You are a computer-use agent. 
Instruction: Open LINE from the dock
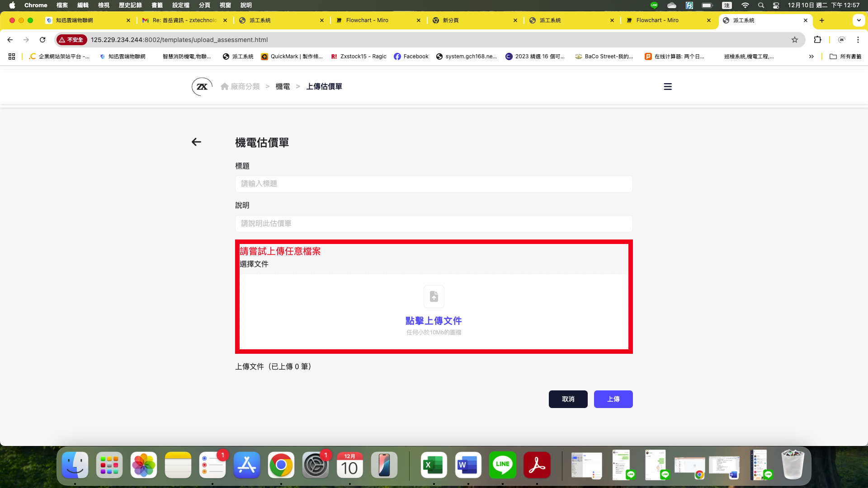[503, 465]
